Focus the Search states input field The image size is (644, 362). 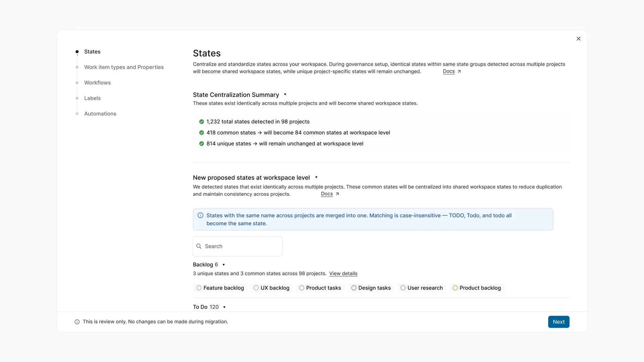[x=237, y=246]
